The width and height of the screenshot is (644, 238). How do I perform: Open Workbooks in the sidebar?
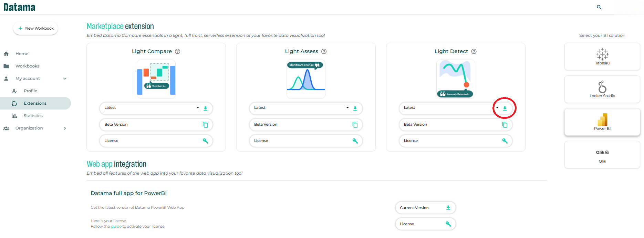point(27,66)
